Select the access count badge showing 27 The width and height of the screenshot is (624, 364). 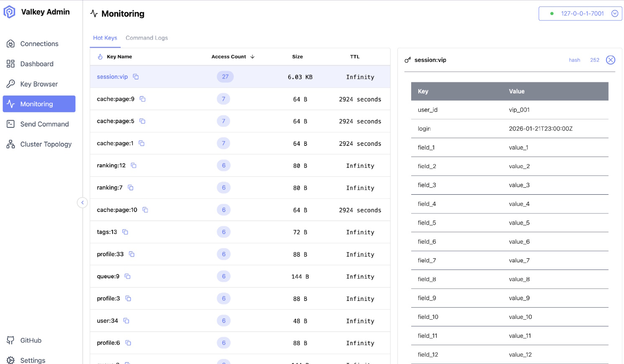[225, 76]
